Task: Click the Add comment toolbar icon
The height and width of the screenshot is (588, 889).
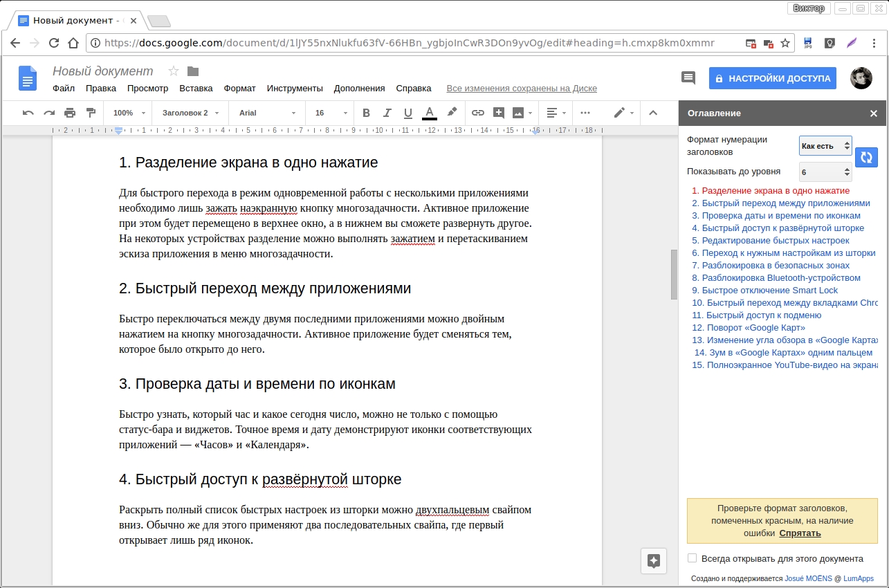Action: [x=498, y=113]
